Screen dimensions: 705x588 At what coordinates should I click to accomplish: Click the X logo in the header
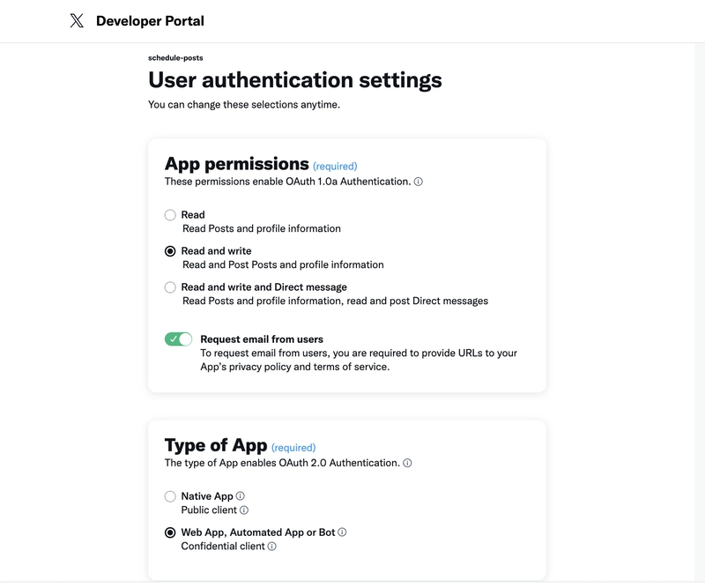[x=77, y=21]
